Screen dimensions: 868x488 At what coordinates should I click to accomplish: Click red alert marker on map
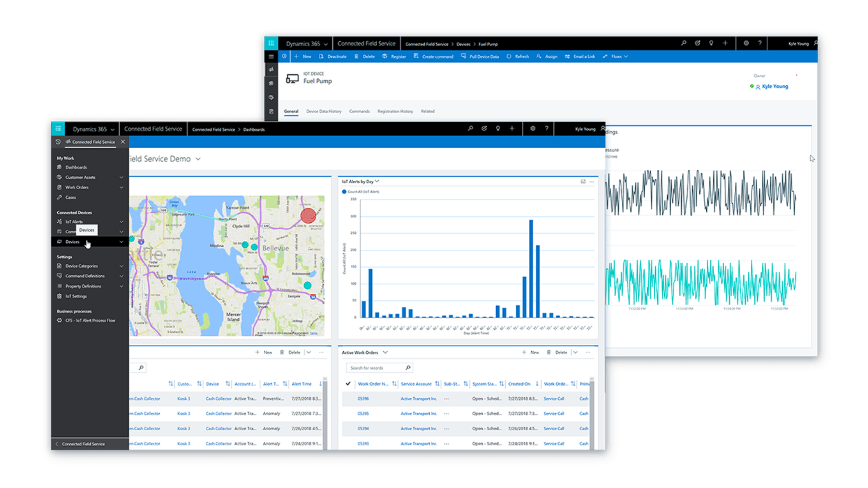point(308,215)
